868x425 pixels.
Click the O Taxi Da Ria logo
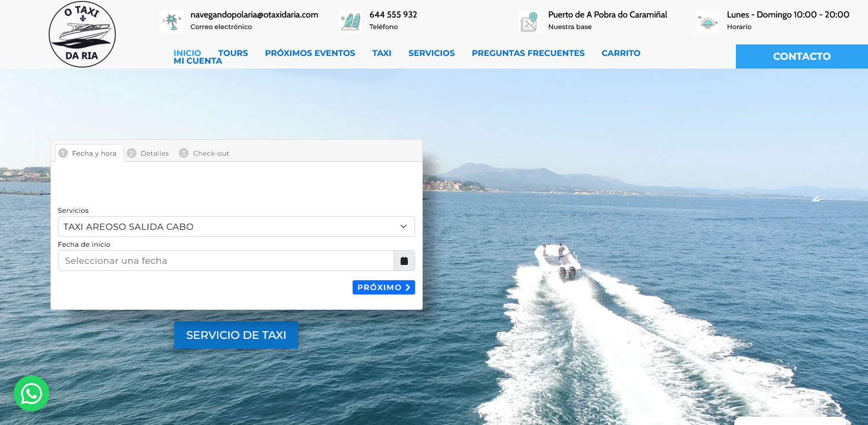point(82,34)
